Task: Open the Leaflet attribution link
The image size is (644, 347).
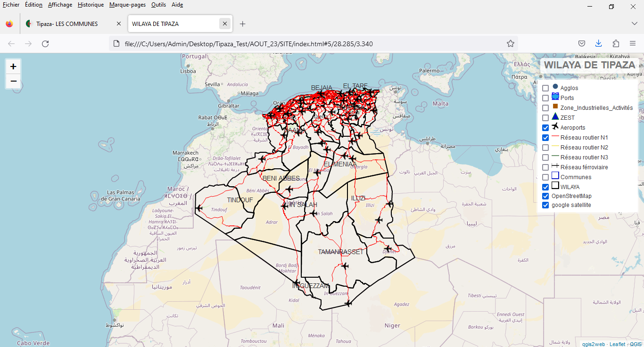Action: pos(617,344)
